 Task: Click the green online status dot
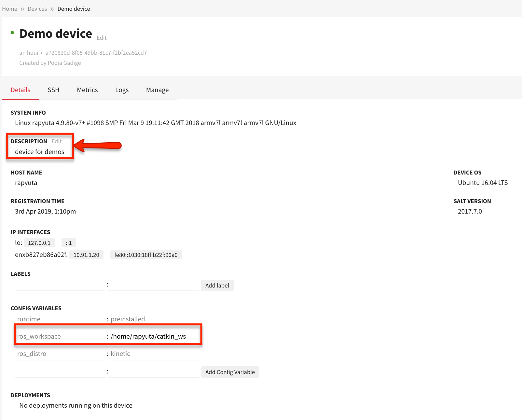(x=12, y=32)
